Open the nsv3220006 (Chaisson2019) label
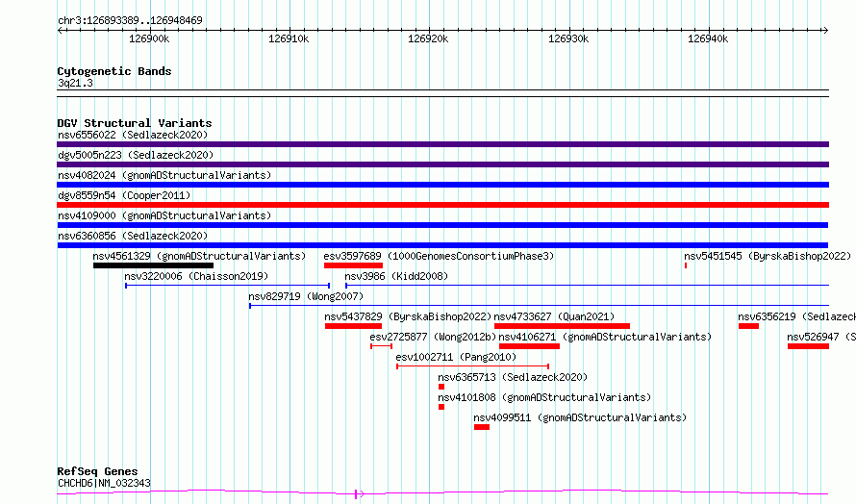 pos(196,276)
